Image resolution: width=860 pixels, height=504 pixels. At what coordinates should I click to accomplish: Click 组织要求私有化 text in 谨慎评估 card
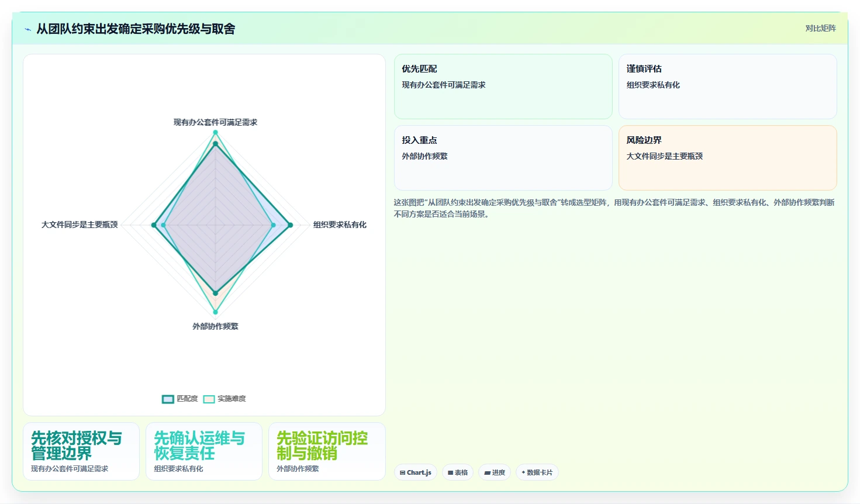[653, 85]
